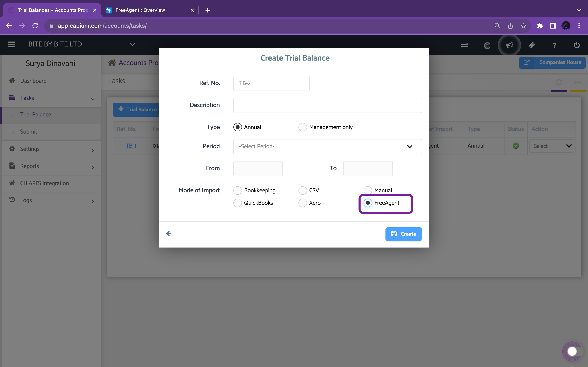This screenshot has width=588, height=367.
Task: Click the switch arrows icon in header
Action: [464, 45]
